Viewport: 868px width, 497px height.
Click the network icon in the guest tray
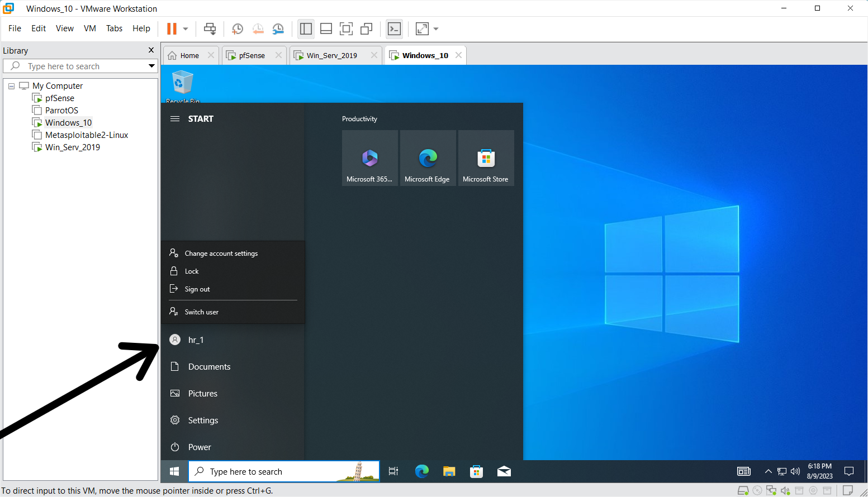(x=782, y=472)
